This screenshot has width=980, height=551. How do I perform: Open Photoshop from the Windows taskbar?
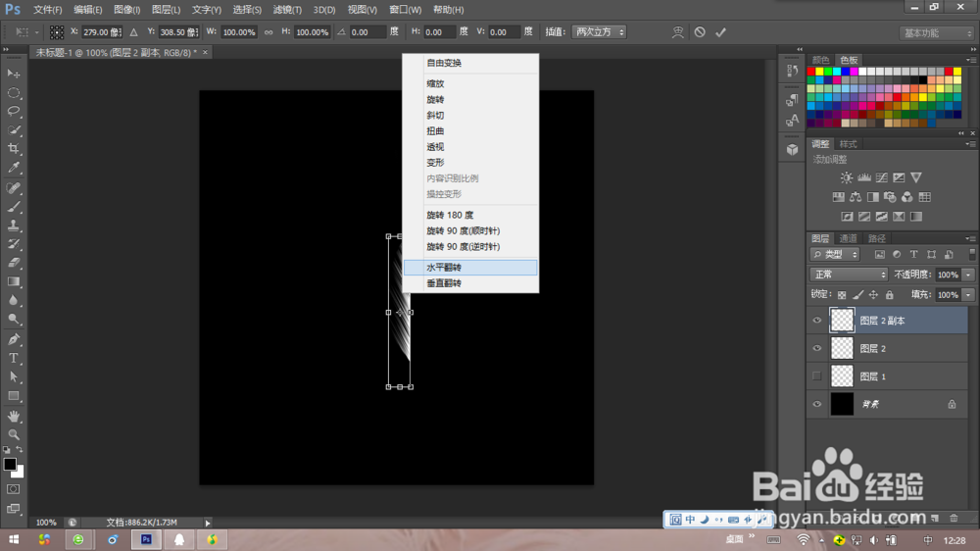pos(146,539)
